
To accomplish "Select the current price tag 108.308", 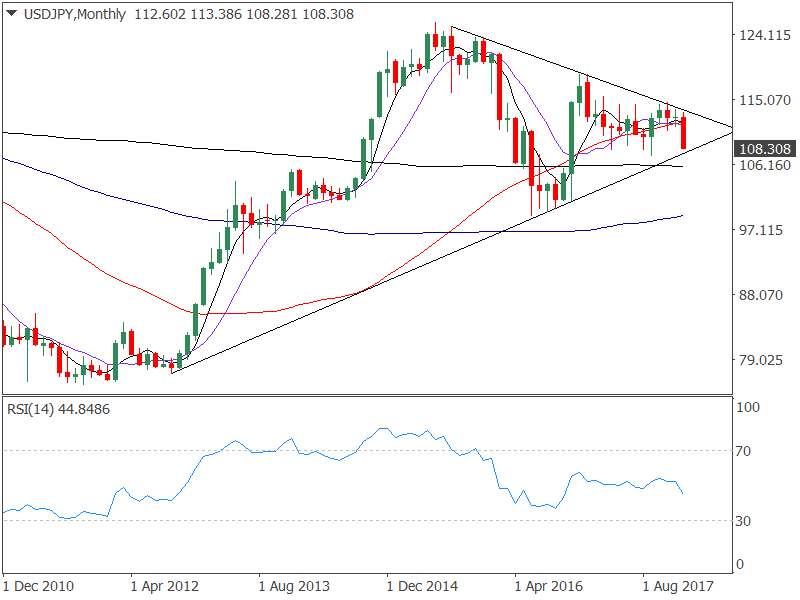I will coord(764,149).
